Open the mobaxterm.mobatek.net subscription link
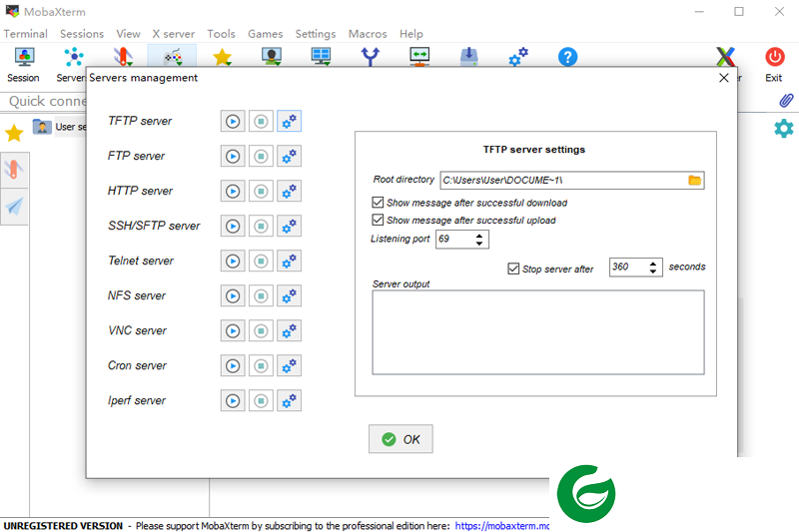 [x=502, y=526]
